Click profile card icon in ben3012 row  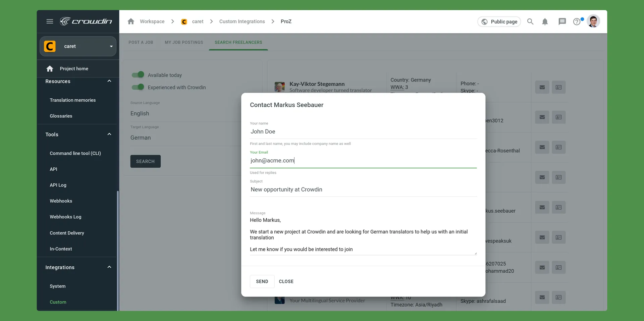558,117
